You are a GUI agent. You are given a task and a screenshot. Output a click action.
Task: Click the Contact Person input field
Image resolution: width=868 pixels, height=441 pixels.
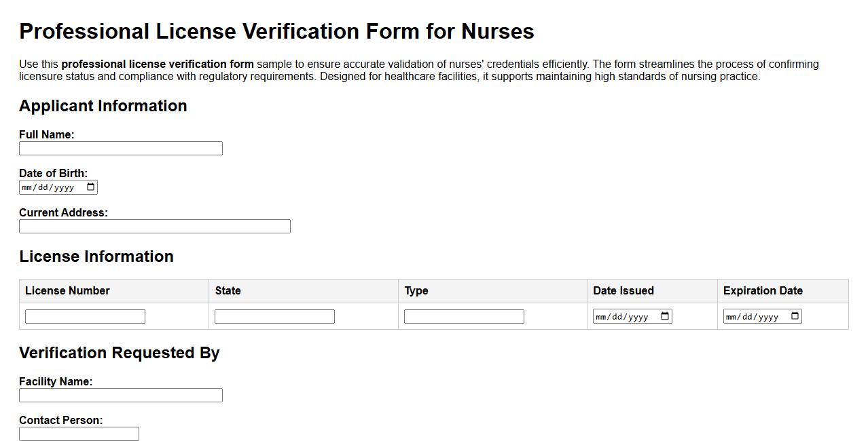point(79,434)
